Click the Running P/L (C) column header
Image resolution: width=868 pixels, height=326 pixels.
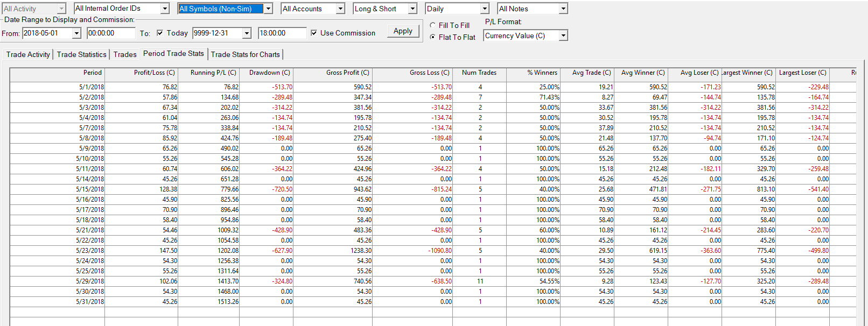[208, 73]
